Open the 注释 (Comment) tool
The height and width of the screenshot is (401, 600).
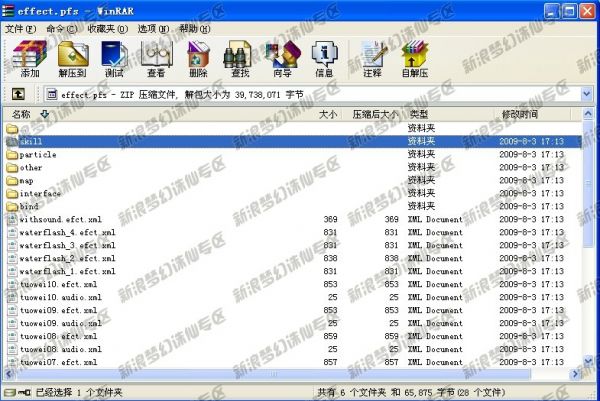[x=373, y=59]
